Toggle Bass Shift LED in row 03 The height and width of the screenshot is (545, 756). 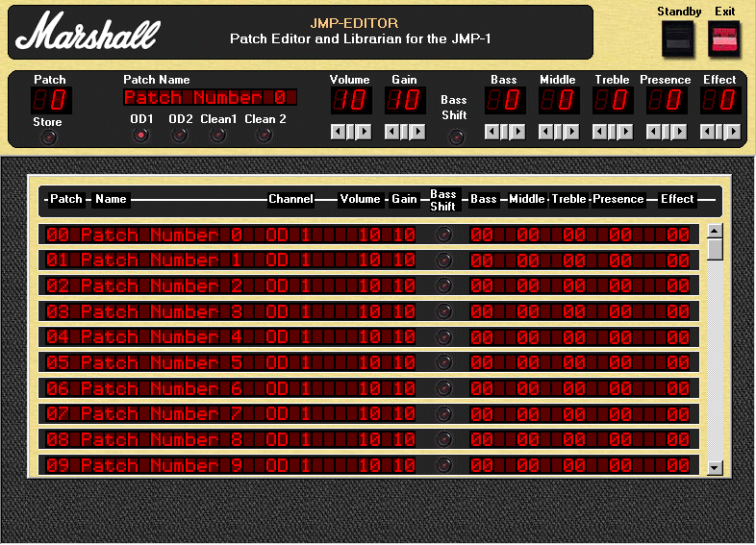click(444, 311)
